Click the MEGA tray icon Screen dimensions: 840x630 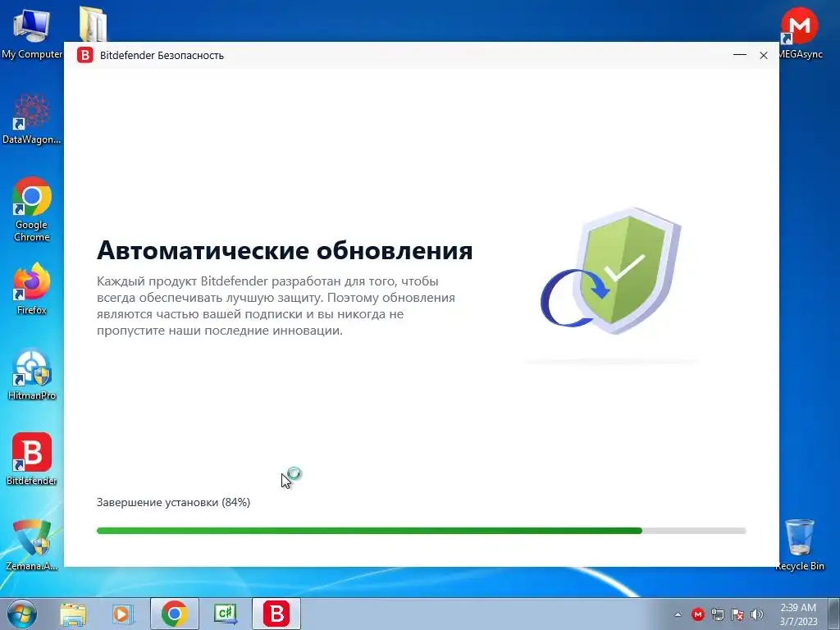click(697, 614)
